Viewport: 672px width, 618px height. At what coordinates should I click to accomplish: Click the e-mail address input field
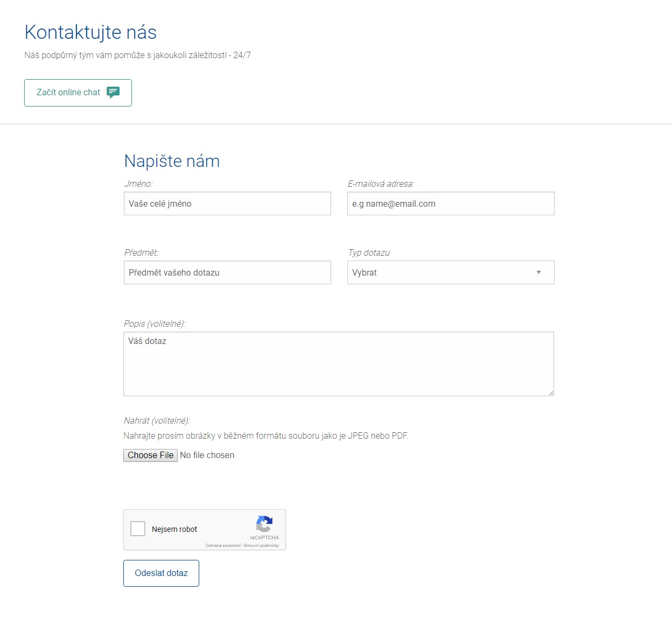click(x=451, y=203)
